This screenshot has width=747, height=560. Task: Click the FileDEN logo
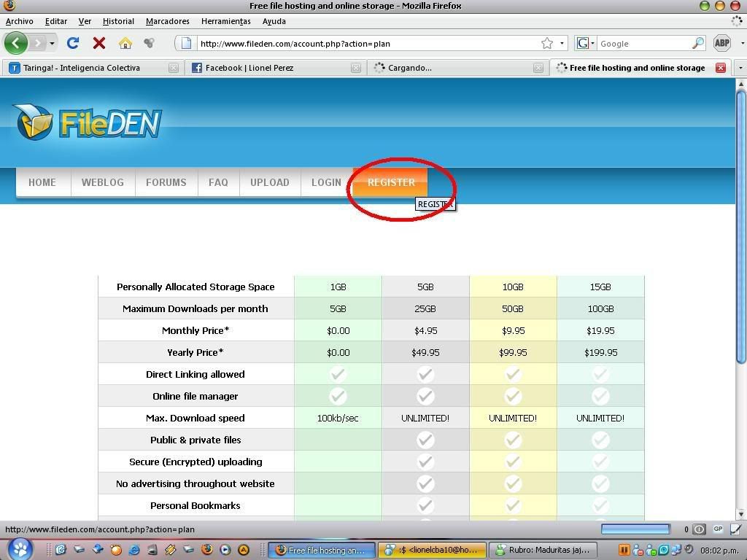tap(88, 122)
